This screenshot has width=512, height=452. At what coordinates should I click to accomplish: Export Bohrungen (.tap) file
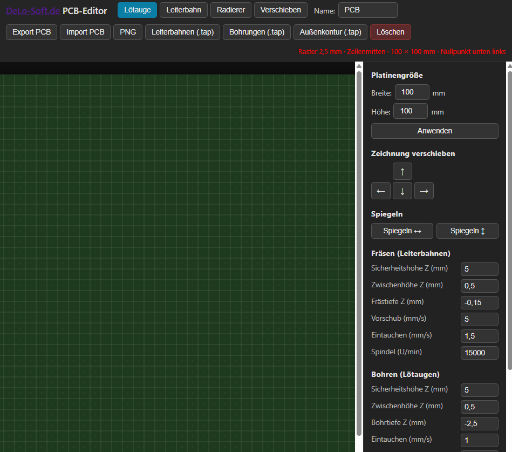(x=257, y=32)
